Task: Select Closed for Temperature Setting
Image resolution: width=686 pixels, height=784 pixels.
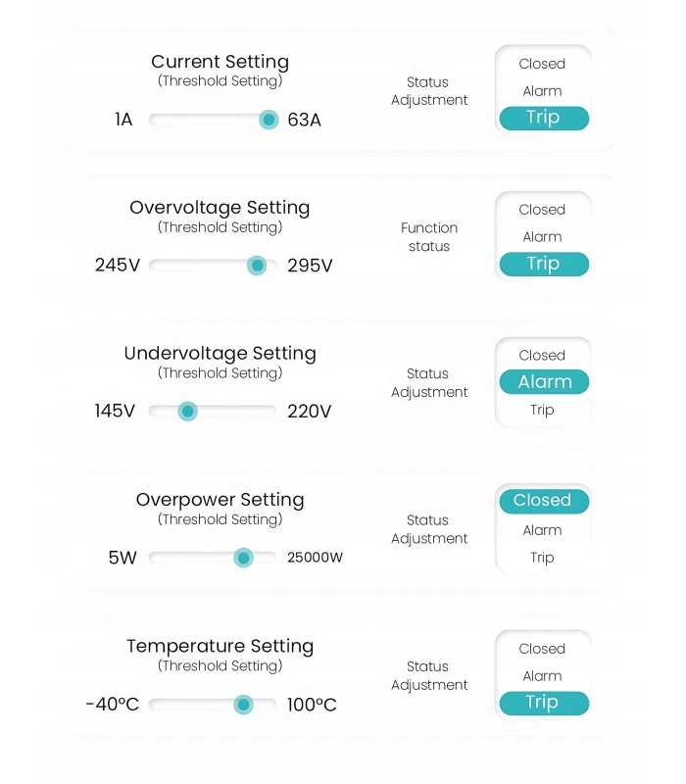Action: click(542, 649)
